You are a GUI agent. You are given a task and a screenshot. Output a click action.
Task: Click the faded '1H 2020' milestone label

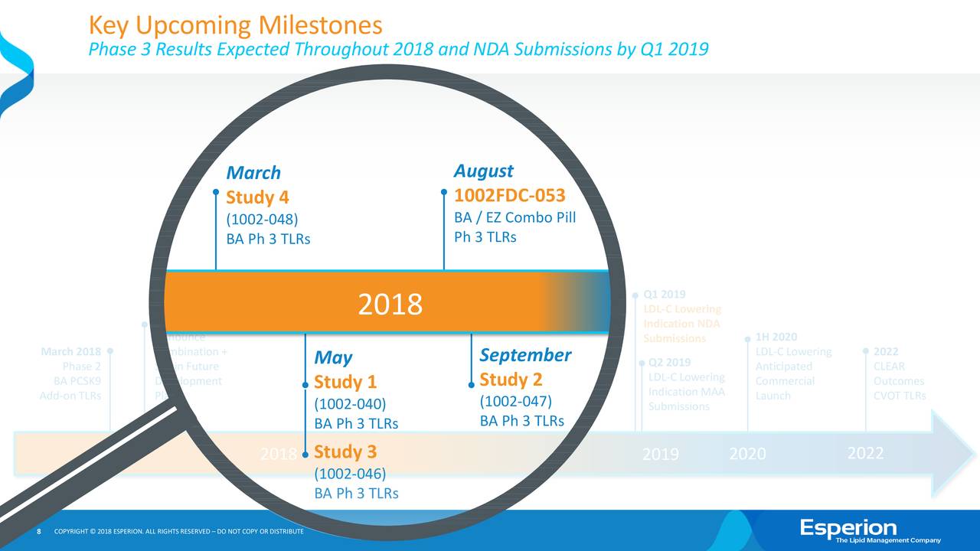tap(776, 337)
